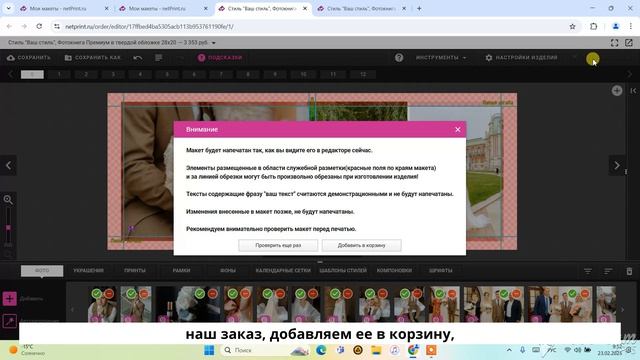The width and height of the screenshot is (640, 360).
Task: Open the Windows Start button
Action: click(x=209, y=350)
